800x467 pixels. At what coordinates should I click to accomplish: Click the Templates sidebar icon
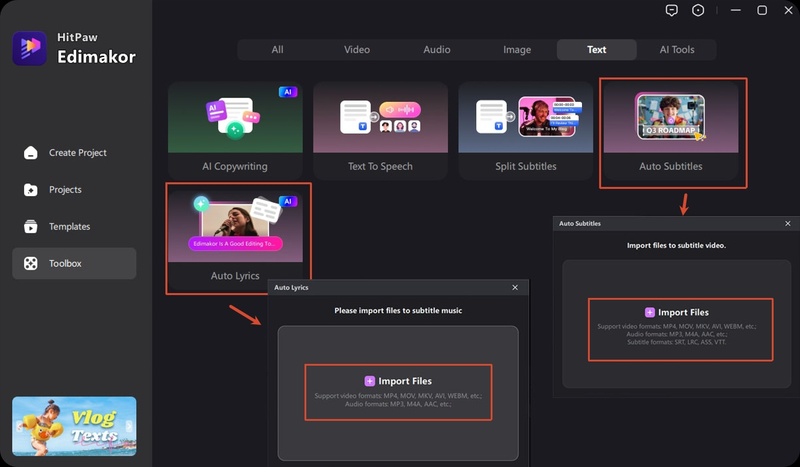click(31, 227)
